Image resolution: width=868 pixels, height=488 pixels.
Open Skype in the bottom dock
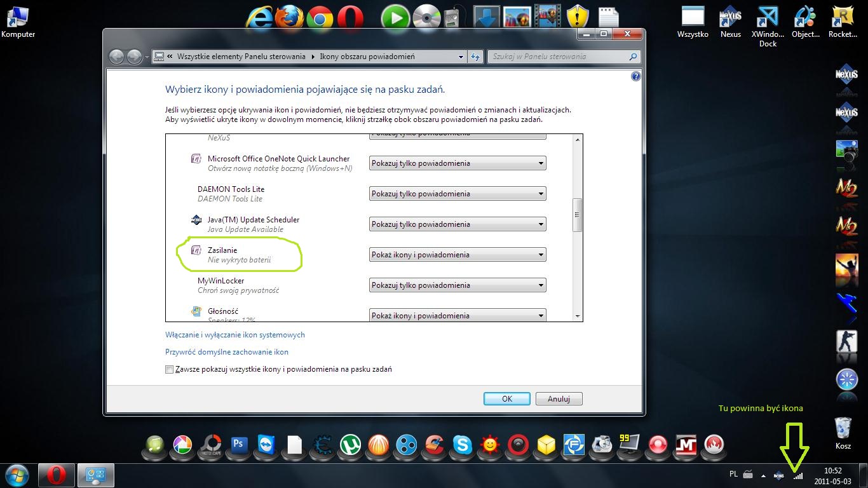pyautogui.click(x=462, y=445)
